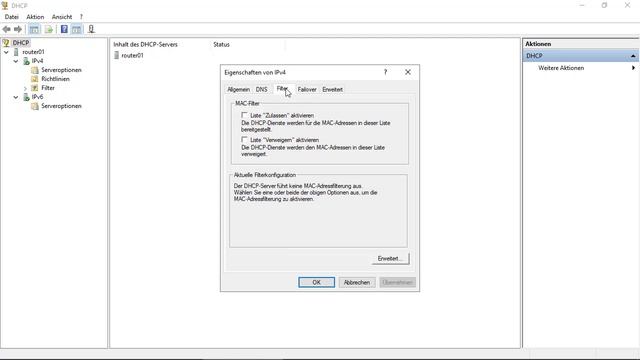This screenshot has height=360, width=640.
Task: Go forward with the toolbar forward arrow
Action: (x=18, y=29)
